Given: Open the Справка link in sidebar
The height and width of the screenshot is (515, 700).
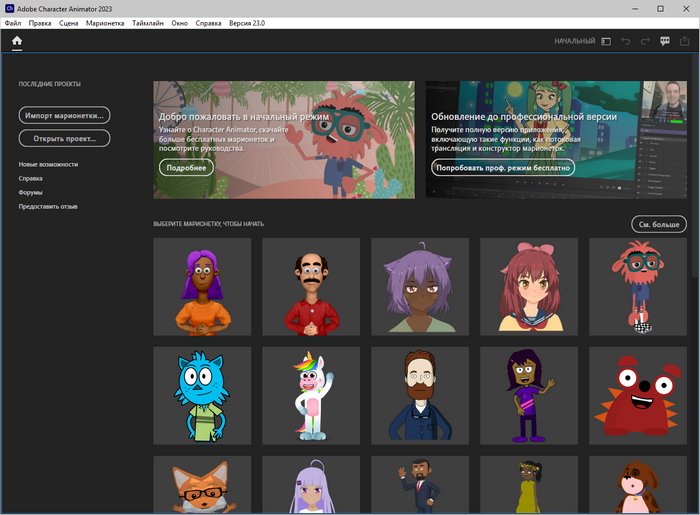Looking at the screenshot, I should (x=30, y=179).
